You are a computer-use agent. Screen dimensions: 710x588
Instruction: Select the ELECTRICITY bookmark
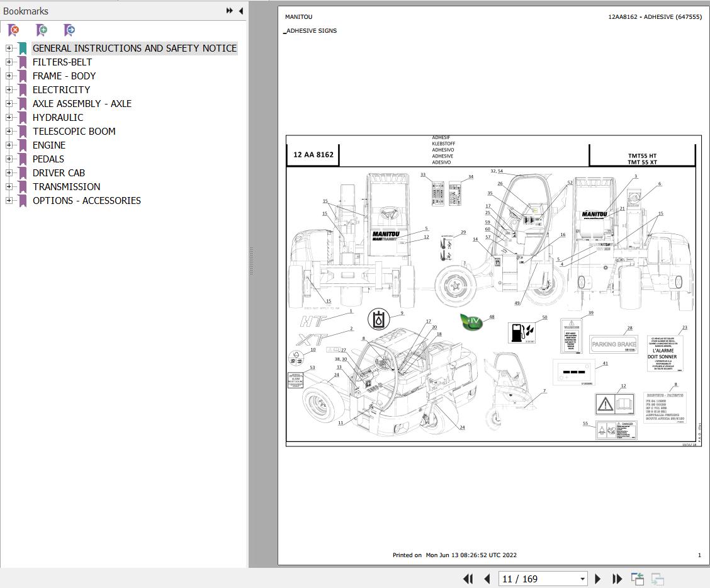click(x=61, y=89)
